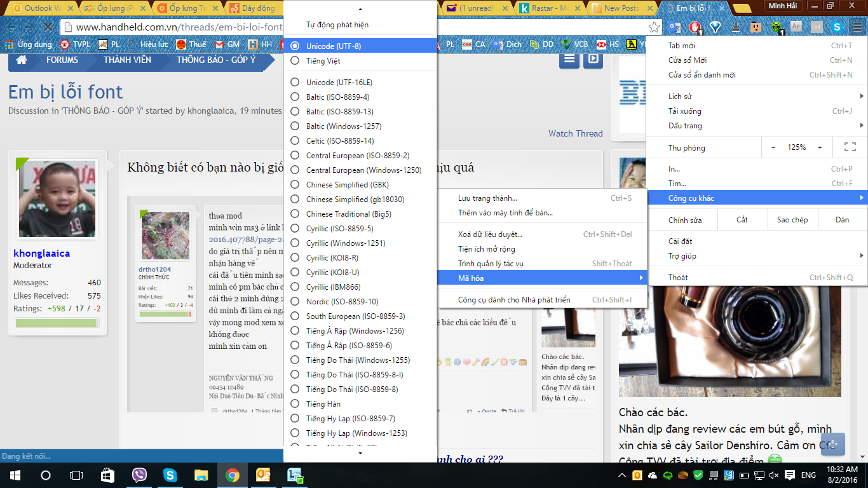
Task: Stop page loading with the X button
Action: click(48, 27)
